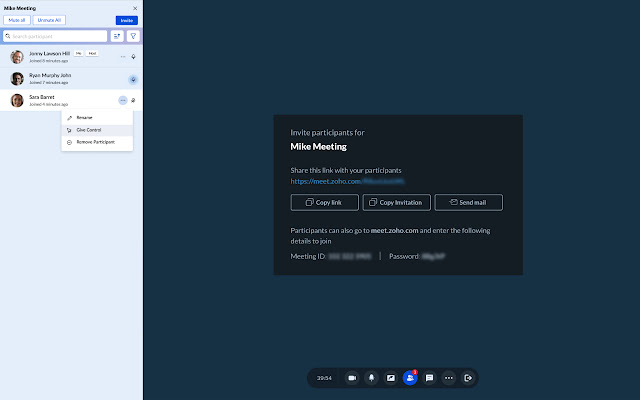Open the participant sort options
The height and width of the screenshot is (400, 640).
116,36
